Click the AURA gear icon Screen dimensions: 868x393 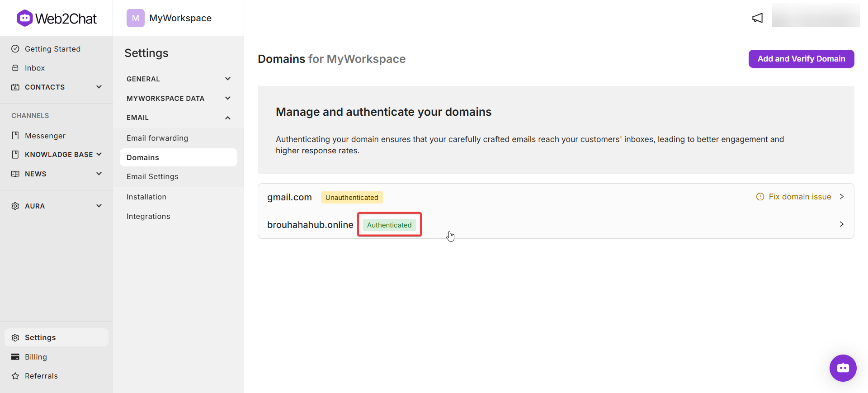(x=15, y=206)
